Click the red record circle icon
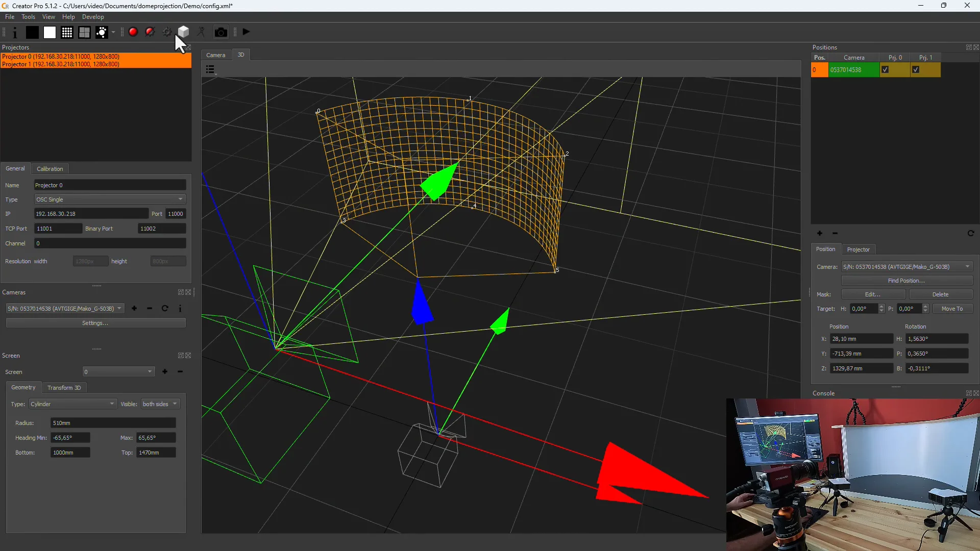This screenshot has width=980, height=551. pos(133,32)
